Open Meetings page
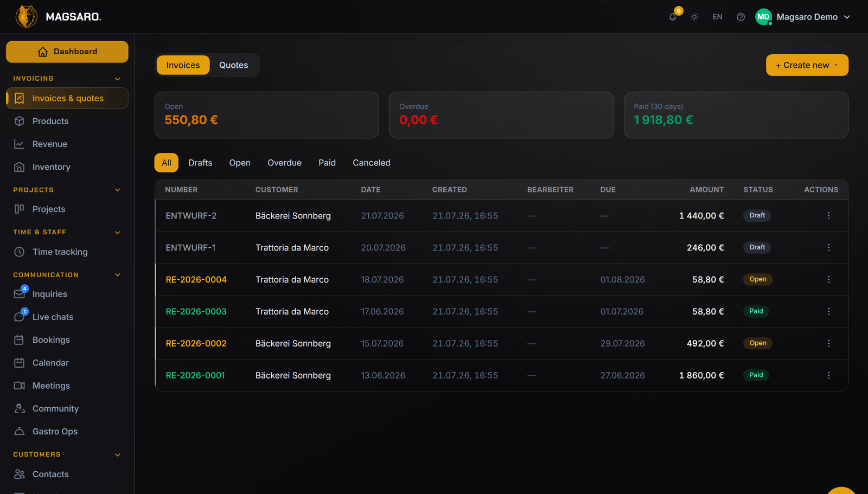The image size is (868, 494). 67,386
